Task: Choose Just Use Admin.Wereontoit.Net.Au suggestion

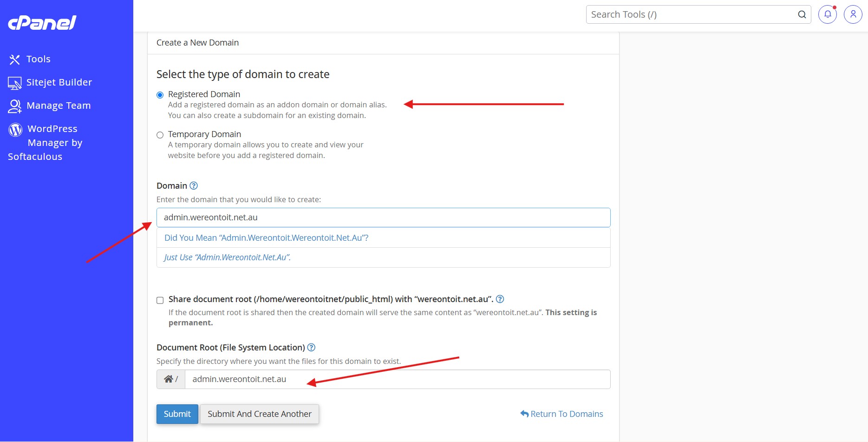Action: pos(384,257)
